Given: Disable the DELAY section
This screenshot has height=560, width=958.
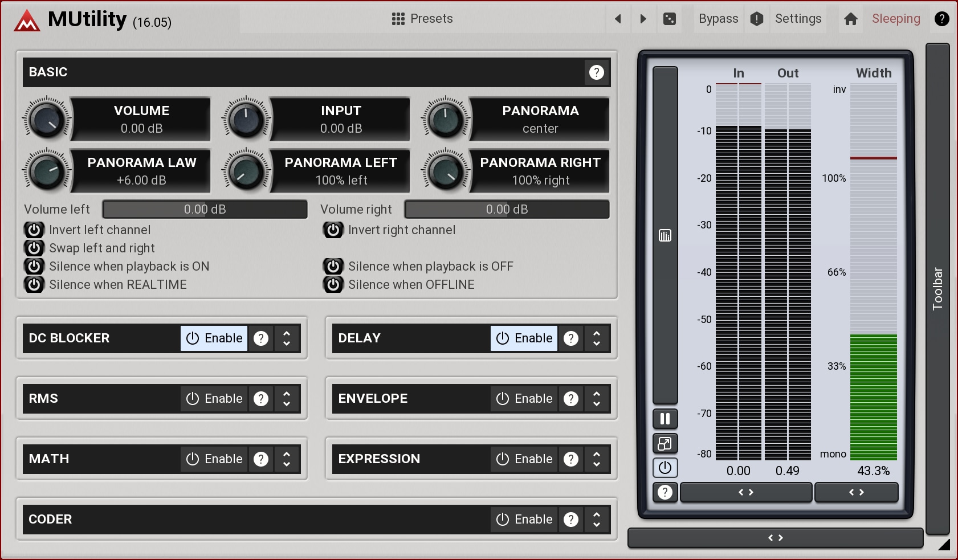Looking at the screenshot, I should click(x=524, y=338).
